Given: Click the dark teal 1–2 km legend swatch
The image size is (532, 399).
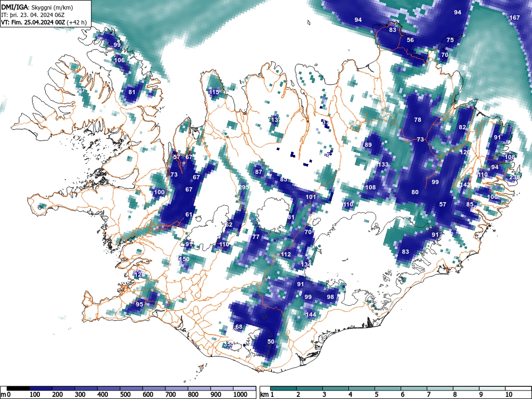Looking at the screenshot, I should point(284,388).
